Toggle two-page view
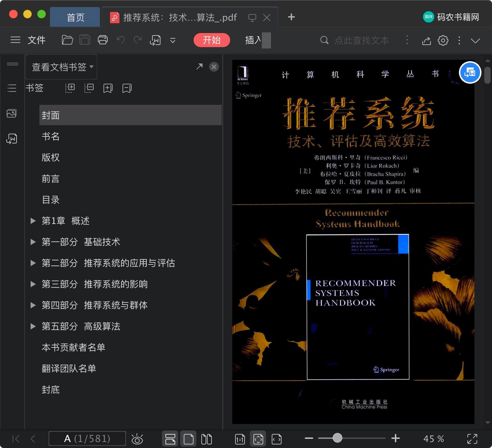The height and width of the screenshot is (448, 492). pos(207,439)
